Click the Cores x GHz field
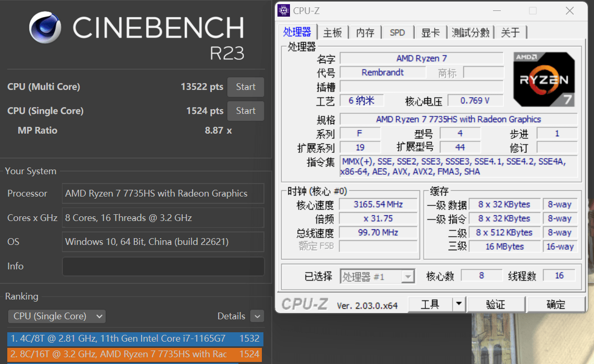594x364 pixels. [163, 218]
